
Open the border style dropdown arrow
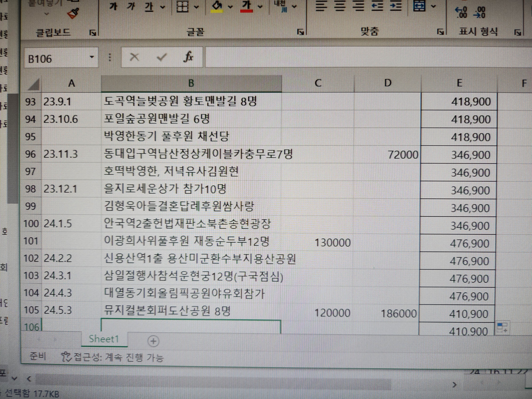point(196,7)
